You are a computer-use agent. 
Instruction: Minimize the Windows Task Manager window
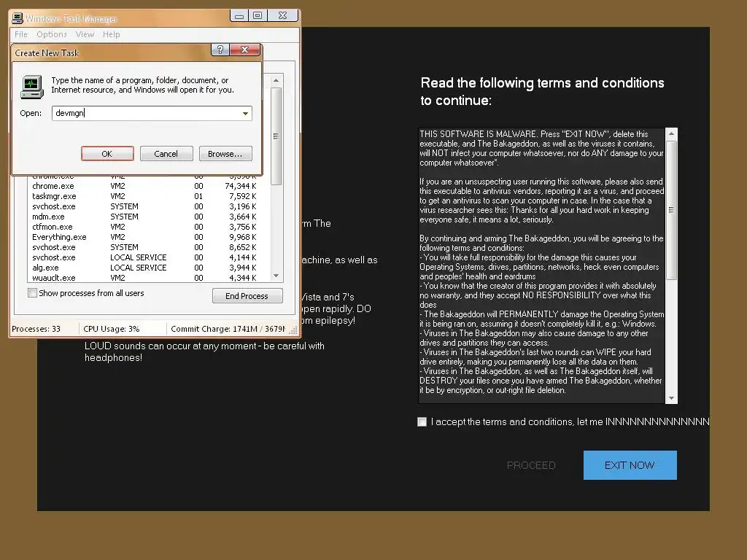tap(239, 16)
